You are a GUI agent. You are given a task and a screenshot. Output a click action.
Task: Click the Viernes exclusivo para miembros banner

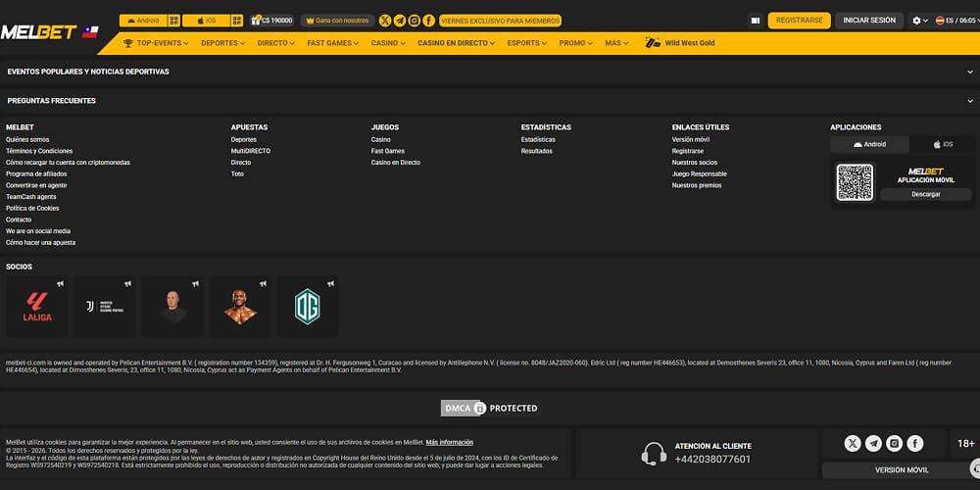coord(500,21)
